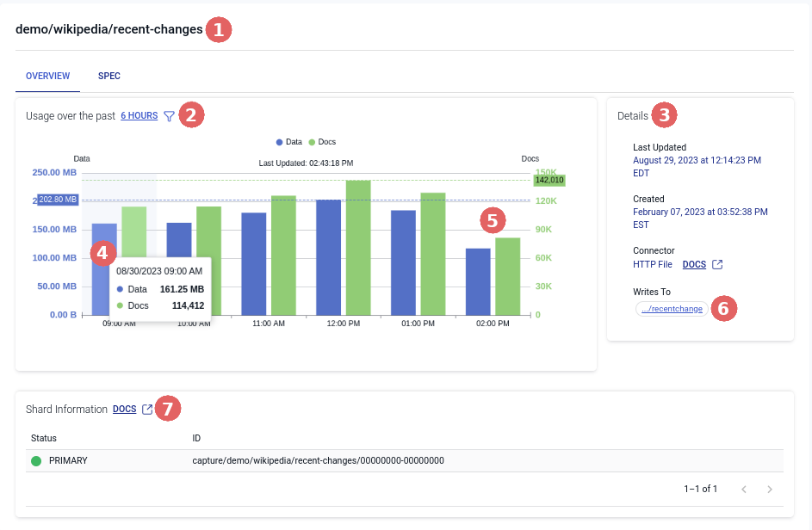Viewport: 812px width, 530px height.
Task: Open the Shard Information DOCS link
Action: [x=124, y=410]
